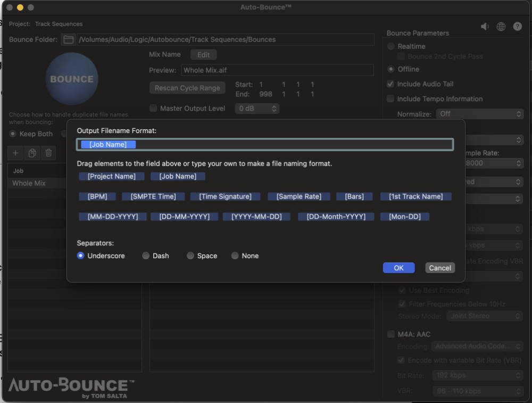
Task: Select Whole Mix job row
Action: click(x=37, y=183)
